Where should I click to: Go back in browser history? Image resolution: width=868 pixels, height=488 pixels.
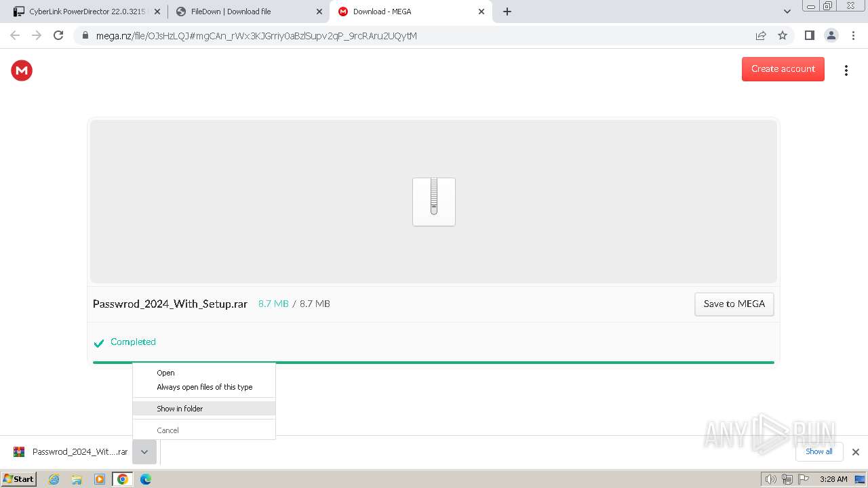tap(15, 35)
